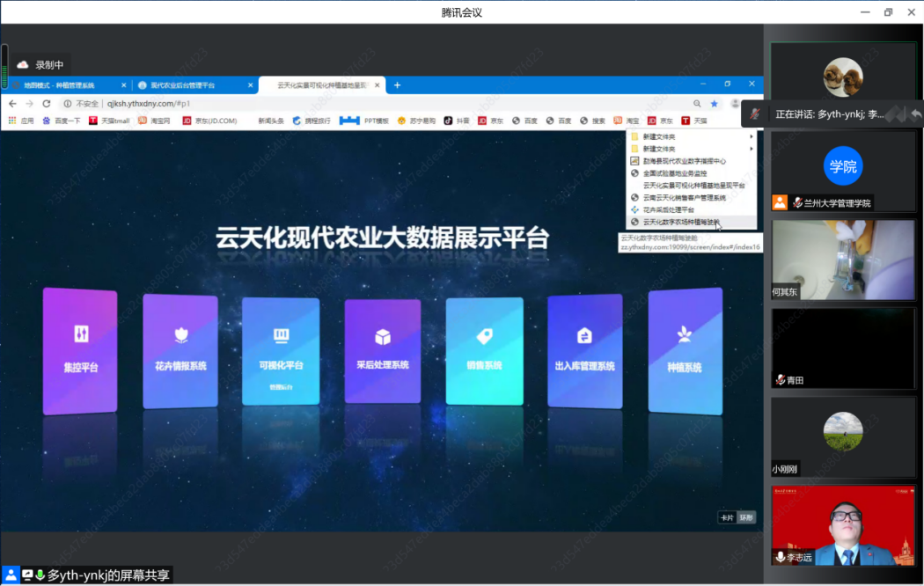
Task: Select 云天化数字农场种植驾驶舱 bookmark entry
Action: click(681, 223)
